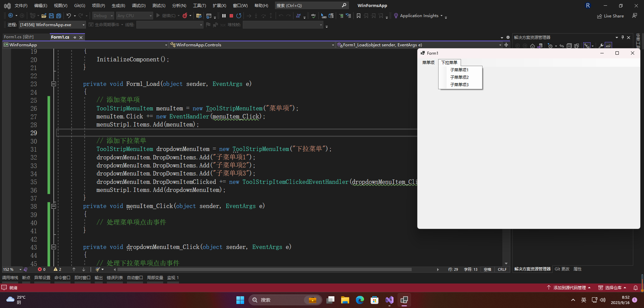644x308 pixels.
Task: Open the process dropdown showing WinFormsApp.exe
Action: 52,25
